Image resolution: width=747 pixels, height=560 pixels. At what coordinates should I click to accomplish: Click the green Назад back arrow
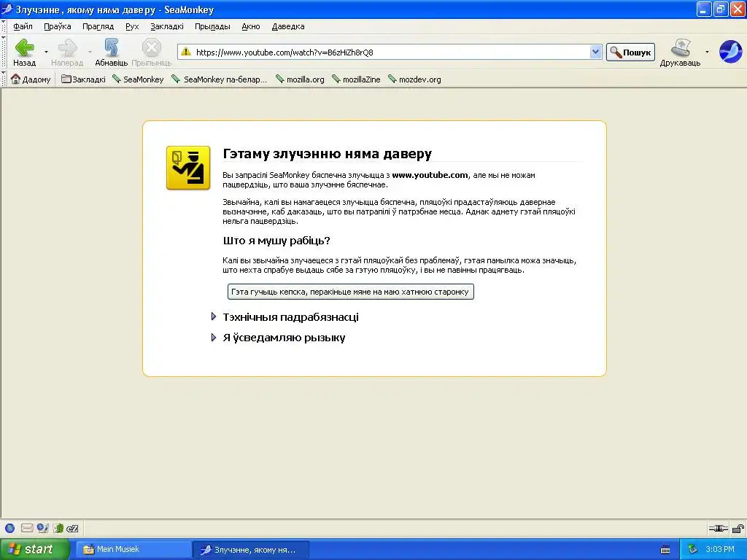click(24, 47)
